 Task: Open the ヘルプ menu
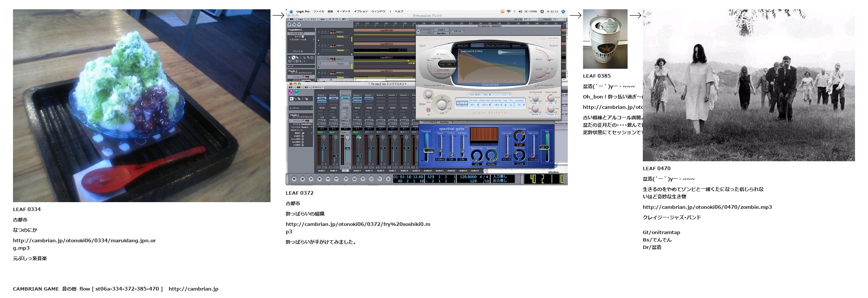coord(399,12)
